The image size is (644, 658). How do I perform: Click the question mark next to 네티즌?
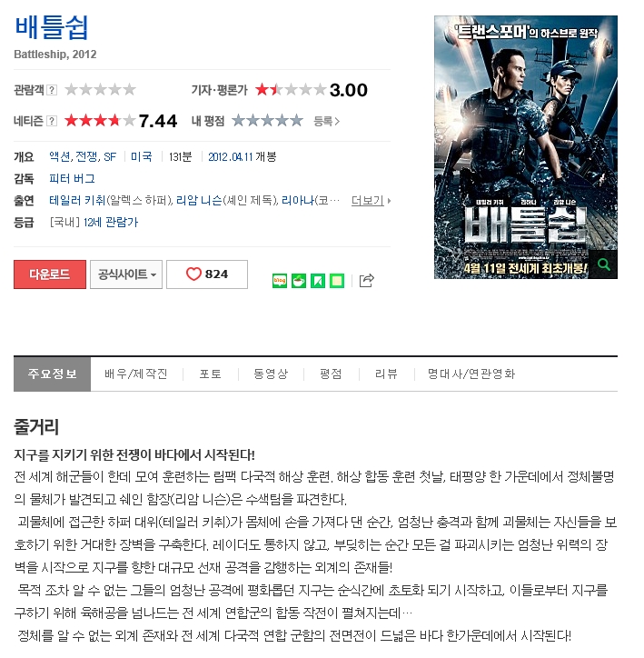click(52, 121)
